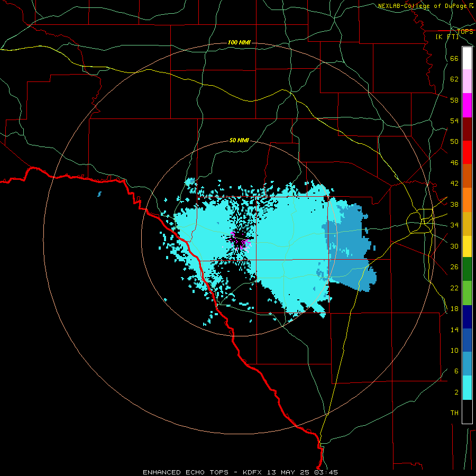Click the 42 value on the color scale
Image resolution: width=476 pixels, height=476 pixels.
click(454, 184)
